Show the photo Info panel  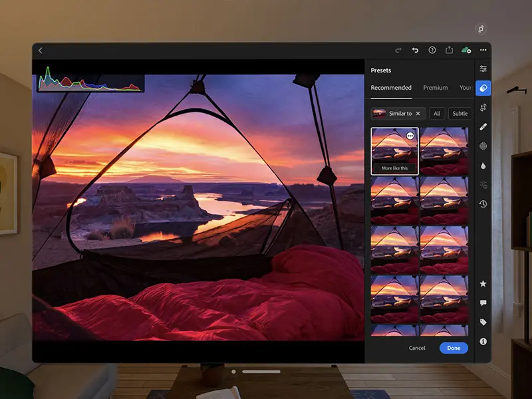(483, 341)
